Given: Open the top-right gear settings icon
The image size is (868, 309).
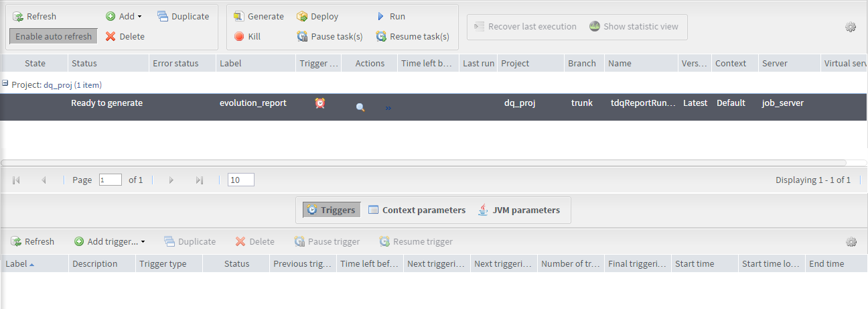Looking at the screenshot, I should [851, 27].
